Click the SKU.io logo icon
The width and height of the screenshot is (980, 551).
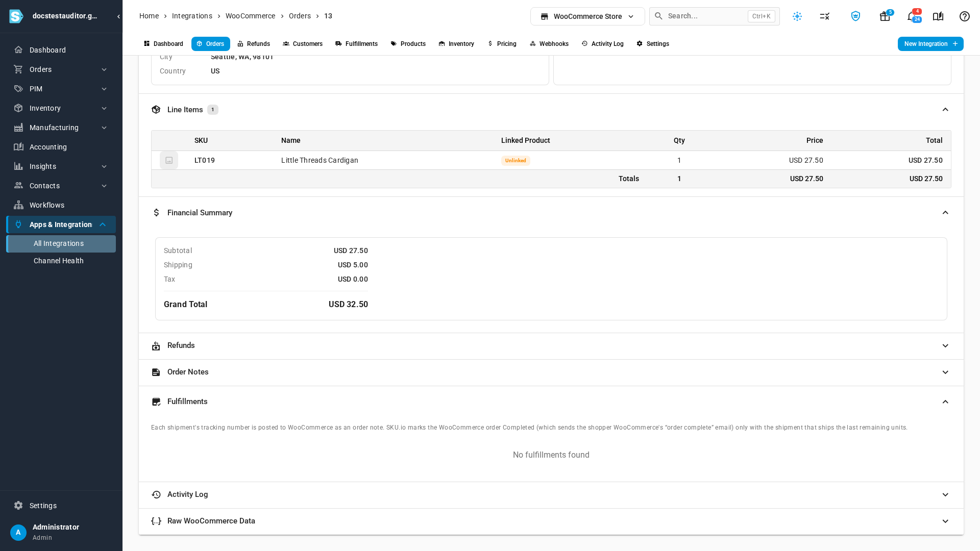click(16, 16)
